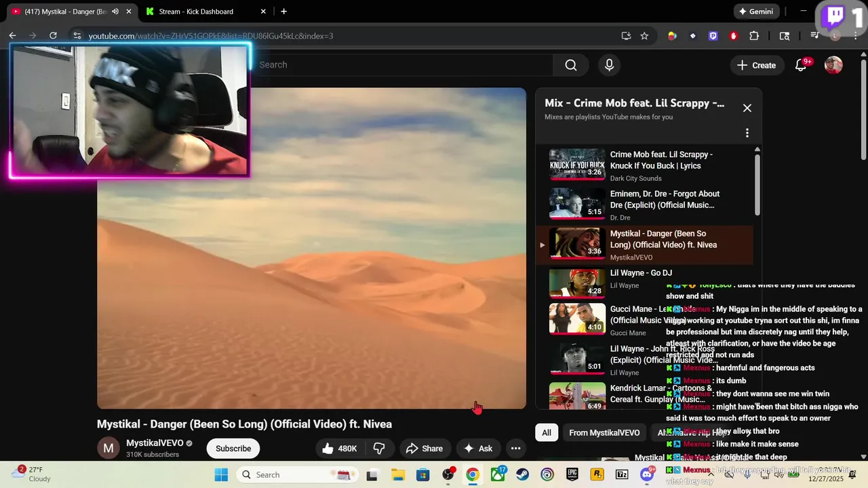Click the MystikalVEVO channel name link
The height and width of the screenshot is (488, 868).
click(155, 443)
